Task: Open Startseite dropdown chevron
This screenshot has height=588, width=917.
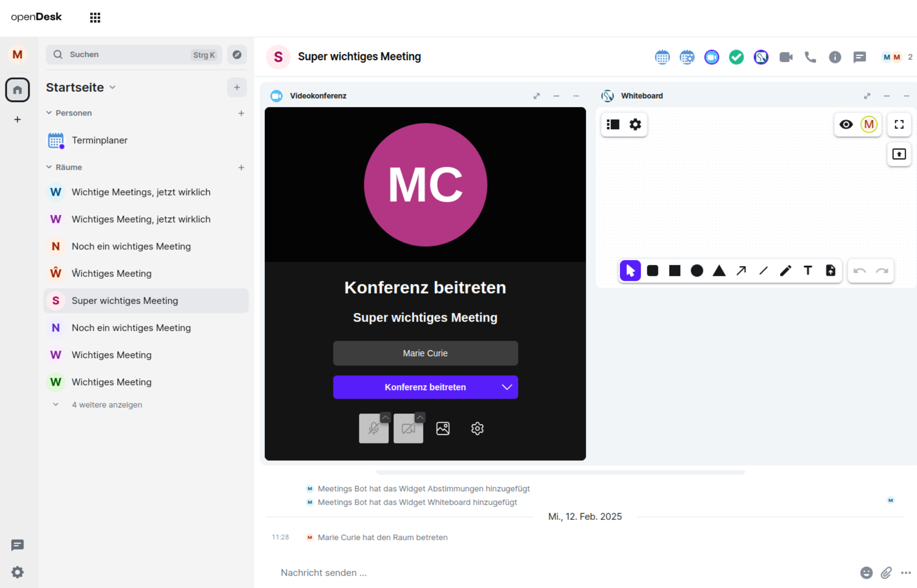Action: [x=112, y=87]
